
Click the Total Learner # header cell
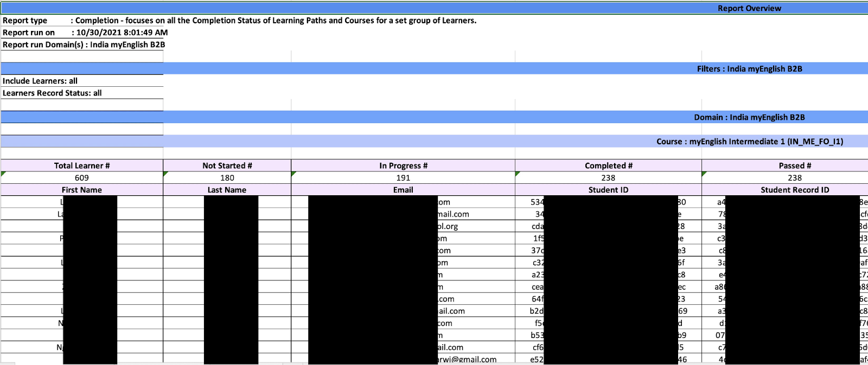coord(82,165)
